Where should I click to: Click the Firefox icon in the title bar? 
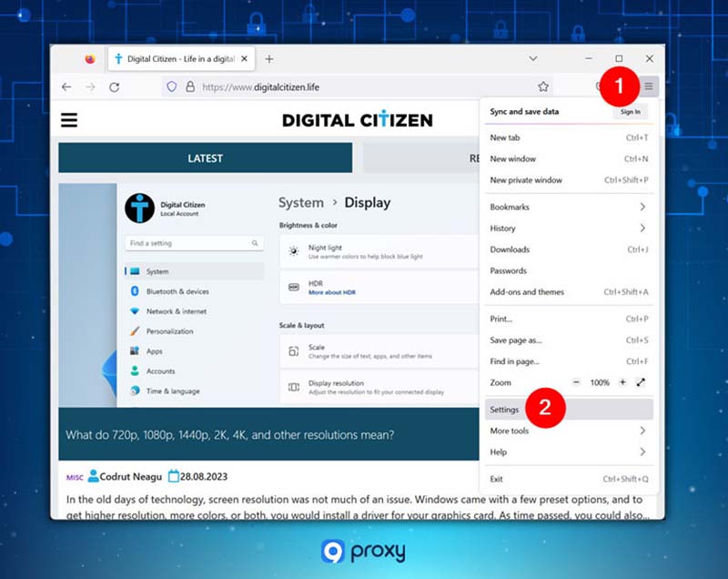coord(88,57)
